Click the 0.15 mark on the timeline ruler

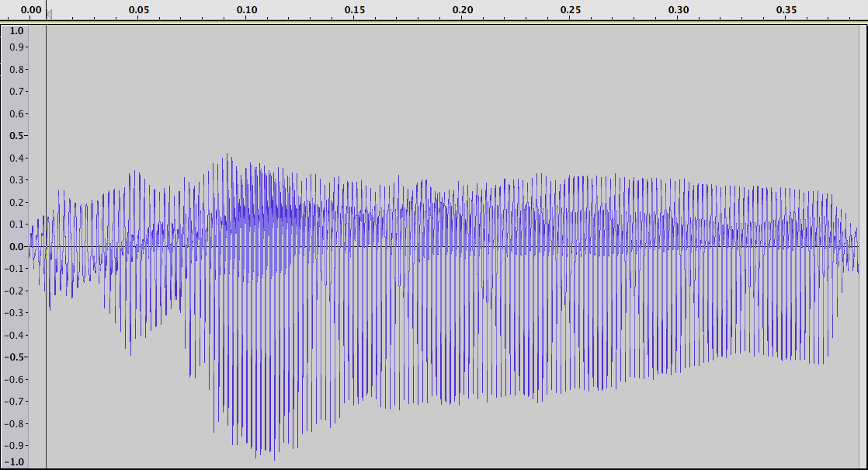coord(355,10)
